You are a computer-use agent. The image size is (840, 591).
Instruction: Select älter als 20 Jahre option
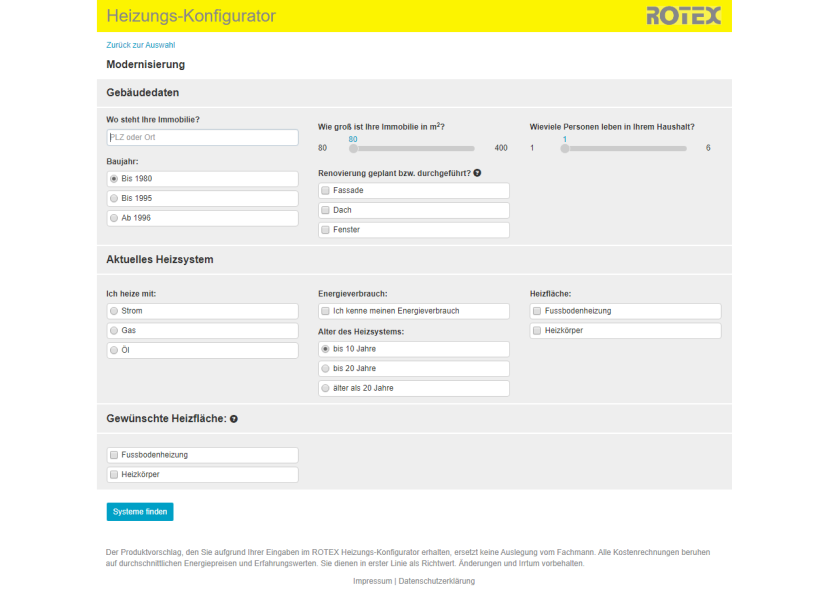point(325,388)
